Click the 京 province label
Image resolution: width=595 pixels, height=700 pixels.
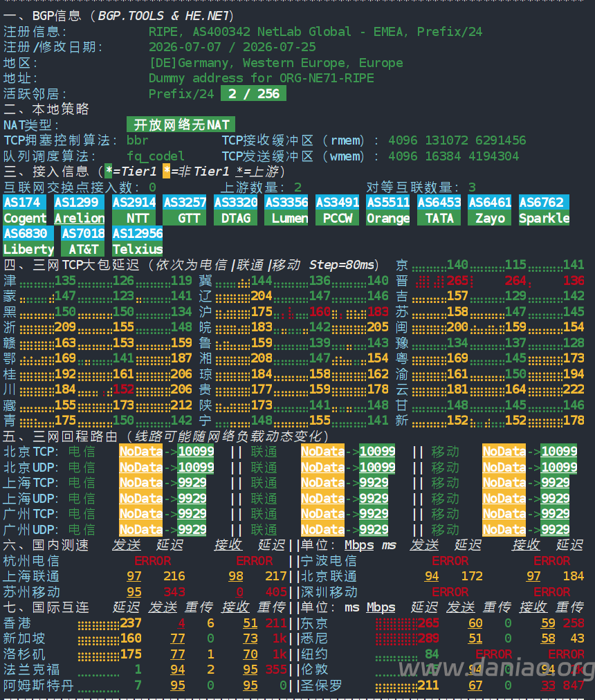(x=401, y=265)
